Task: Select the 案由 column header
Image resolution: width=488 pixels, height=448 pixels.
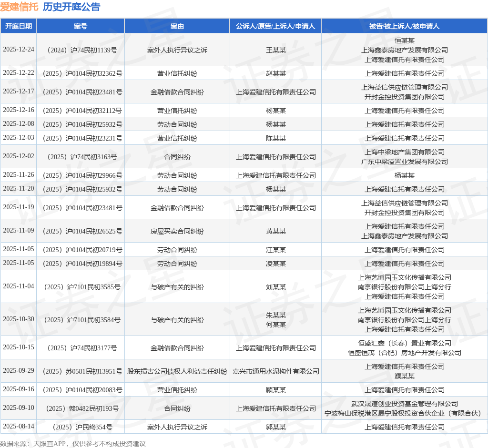Action: [x=177, y=26]
